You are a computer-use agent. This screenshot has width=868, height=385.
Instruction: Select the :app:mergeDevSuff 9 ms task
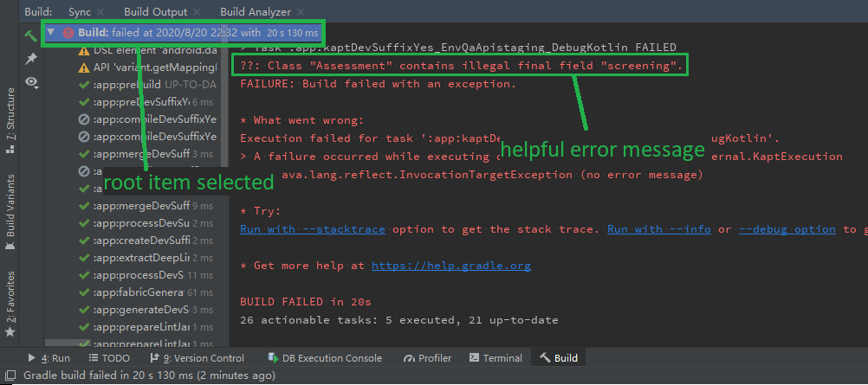[148, 206]
